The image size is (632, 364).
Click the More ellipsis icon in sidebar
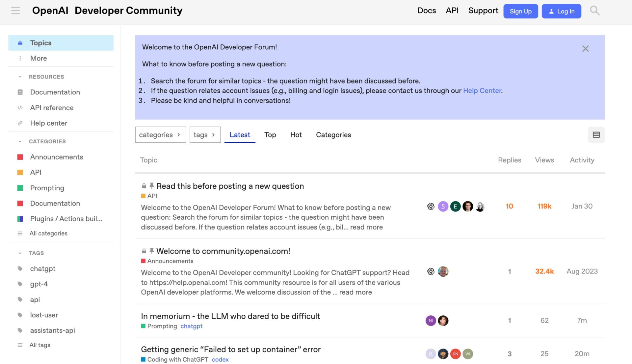click(x=20, y=58)
